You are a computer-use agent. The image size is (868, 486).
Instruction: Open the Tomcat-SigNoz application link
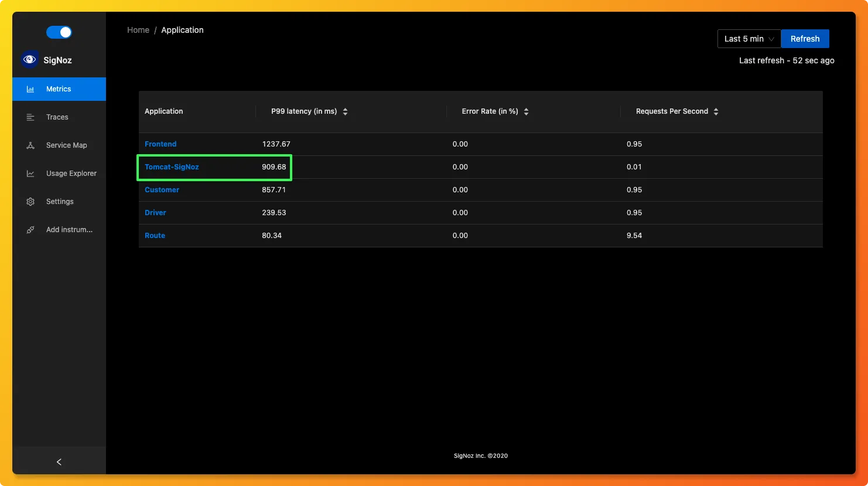click(x=172, y=167)
